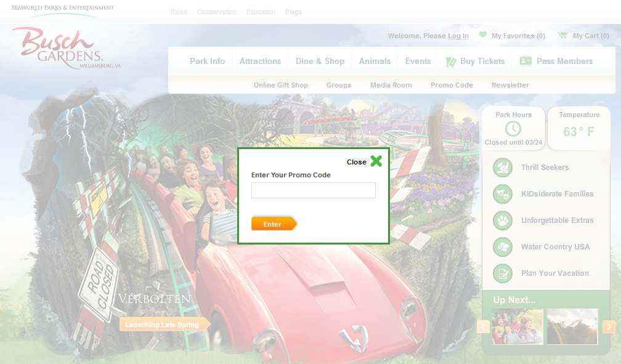Open the Dine & Shop menu
Image resolution: width=621 pixels, height=364 pixels.
pyautogui.click(x=320, y=61)
